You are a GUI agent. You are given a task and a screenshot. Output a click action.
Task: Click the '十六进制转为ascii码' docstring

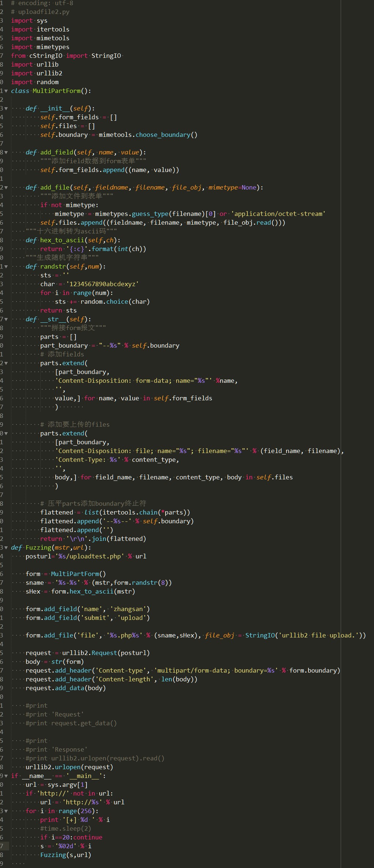(71, 231)
